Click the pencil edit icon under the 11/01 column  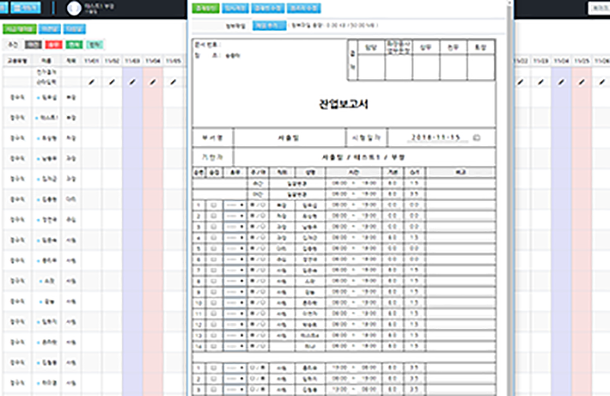point(91,82)
